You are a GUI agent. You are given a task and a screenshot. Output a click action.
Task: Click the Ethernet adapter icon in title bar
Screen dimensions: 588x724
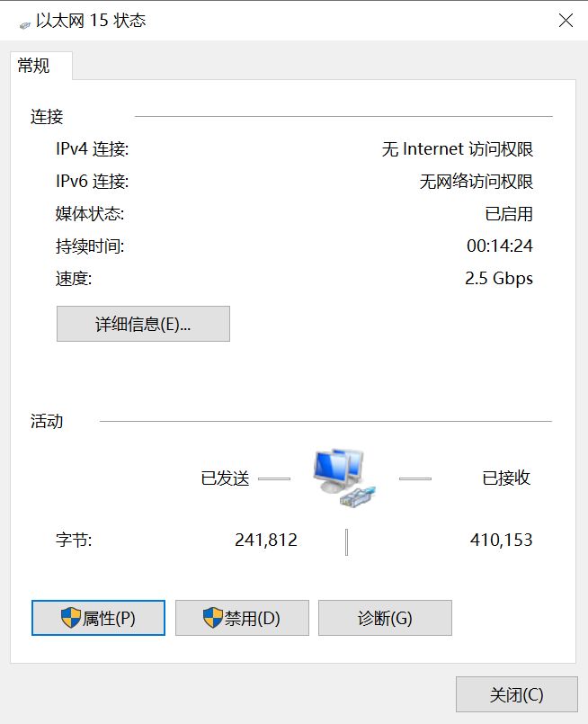(x=24, y=25)
